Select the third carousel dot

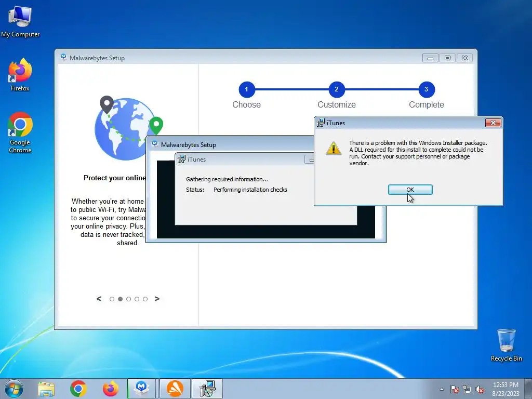click(129, 299)
